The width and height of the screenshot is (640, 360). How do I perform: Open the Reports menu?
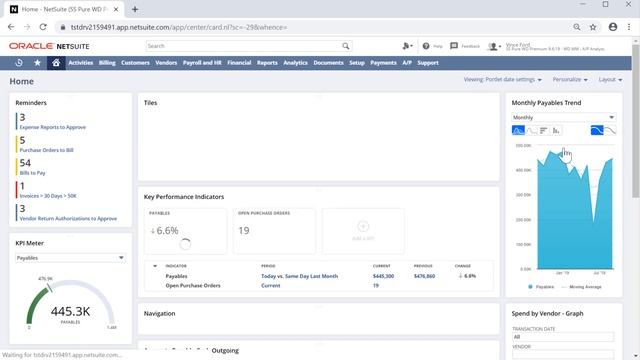point(267,63)
